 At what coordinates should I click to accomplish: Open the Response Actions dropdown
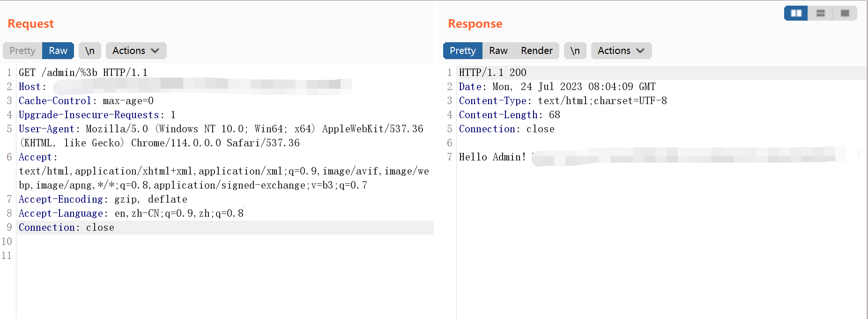tap(621, 51)
